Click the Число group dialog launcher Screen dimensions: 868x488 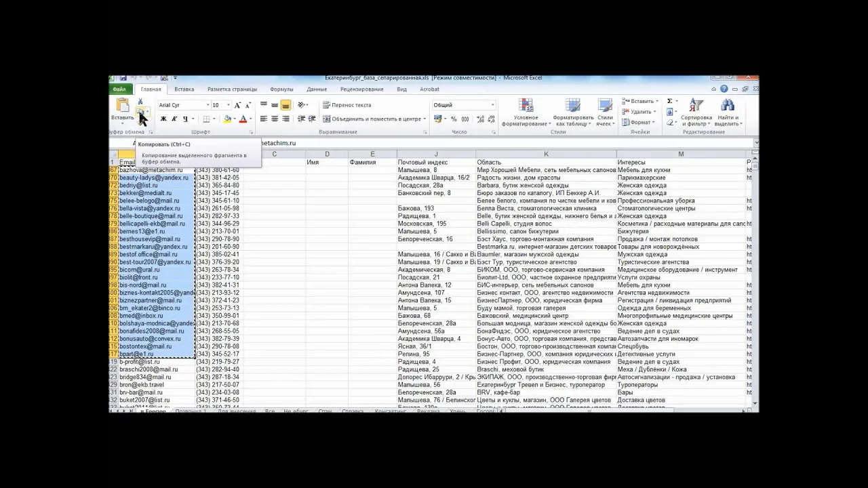495,132
